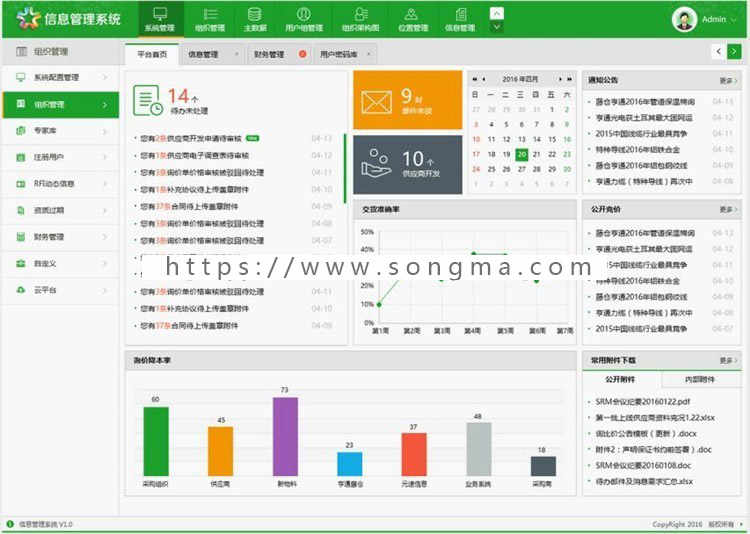
Task: Click 更多 in the 公开竞价 panel
Action: 728,210
